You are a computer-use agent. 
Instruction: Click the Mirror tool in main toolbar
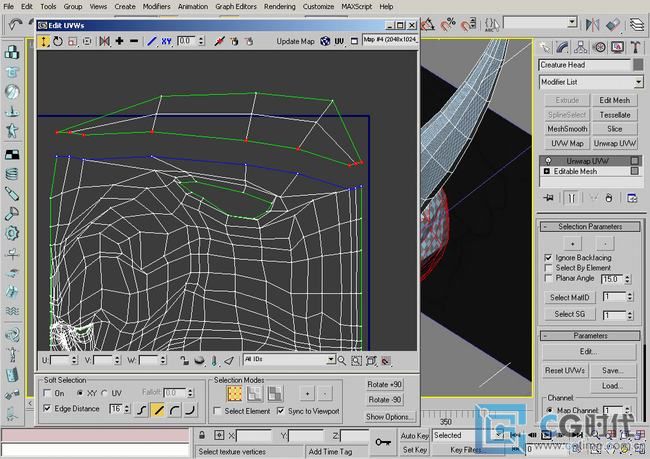[592, 24]
